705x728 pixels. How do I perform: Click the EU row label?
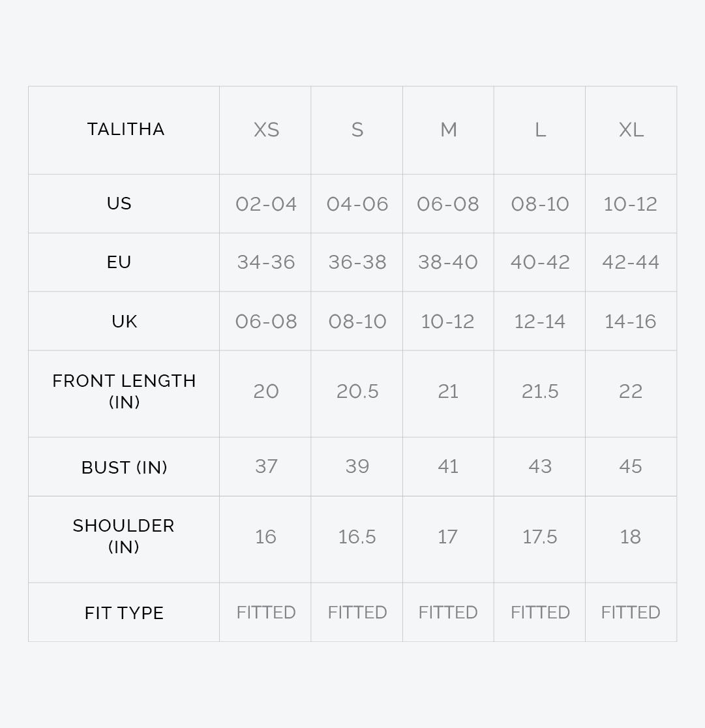tap(119, 262)
